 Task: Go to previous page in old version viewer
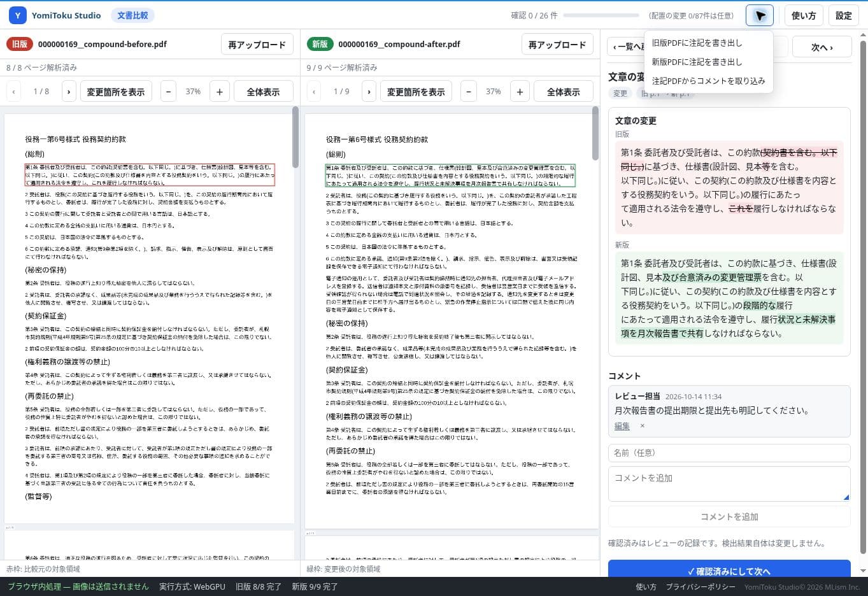click(x=13, y=92)
